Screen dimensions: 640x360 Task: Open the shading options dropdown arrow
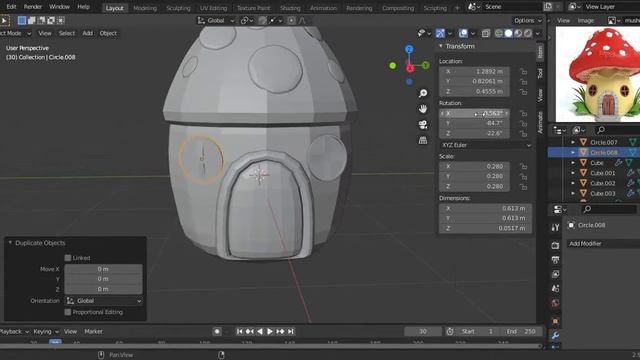[538, 33]
